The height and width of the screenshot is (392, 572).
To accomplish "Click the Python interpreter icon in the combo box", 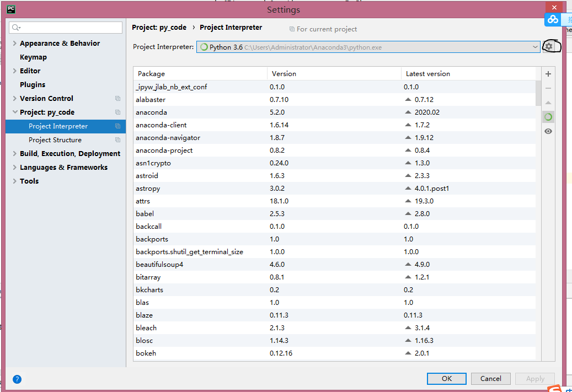I will 203,47.
